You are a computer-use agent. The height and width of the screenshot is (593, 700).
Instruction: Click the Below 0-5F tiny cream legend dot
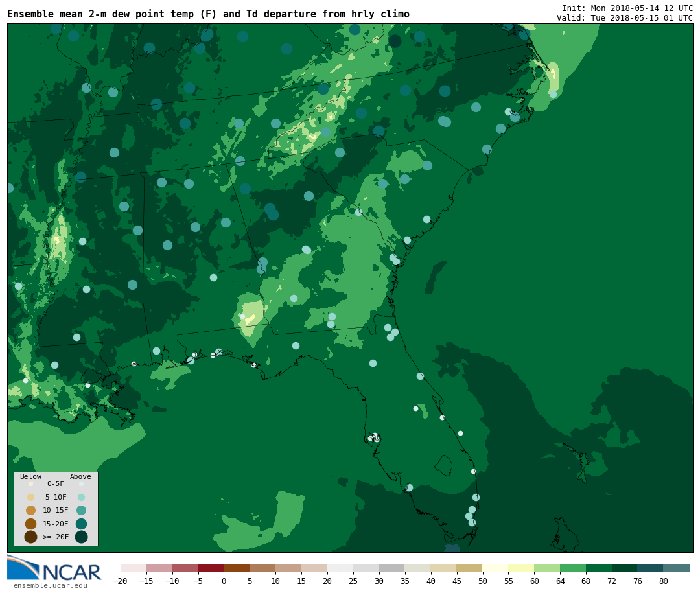(x=31, y=483)
